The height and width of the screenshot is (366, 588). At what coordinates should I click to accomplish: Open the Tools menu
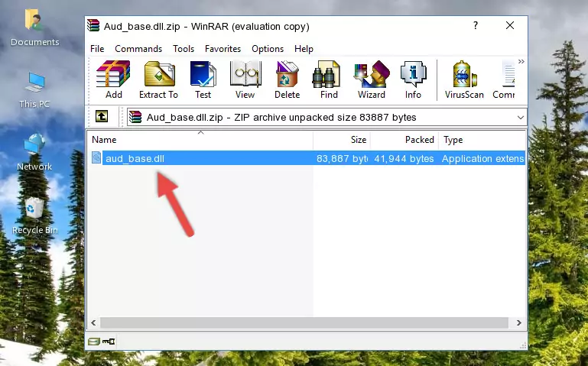point(184,49)
